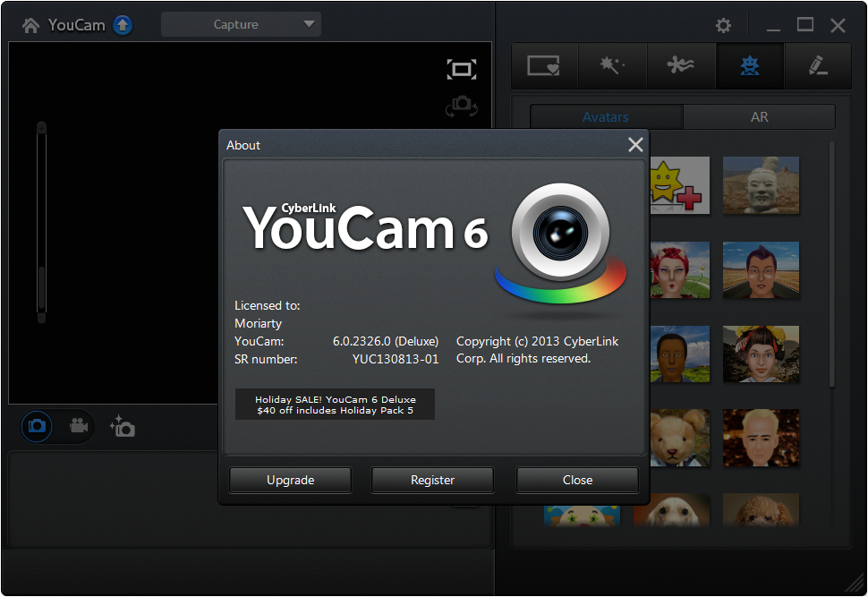Open the frames and scenes effects tab

point(544,65)
